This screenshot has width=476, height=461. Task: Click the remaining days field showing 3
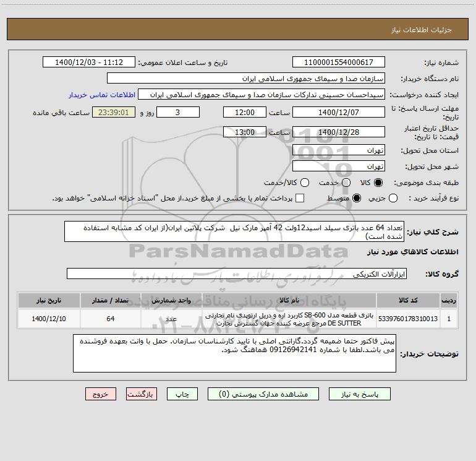178,112
